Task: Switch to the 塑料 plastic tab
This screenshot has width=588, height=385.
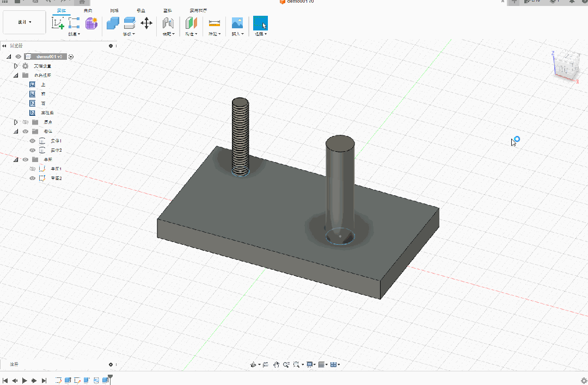Action: [168, 10]
